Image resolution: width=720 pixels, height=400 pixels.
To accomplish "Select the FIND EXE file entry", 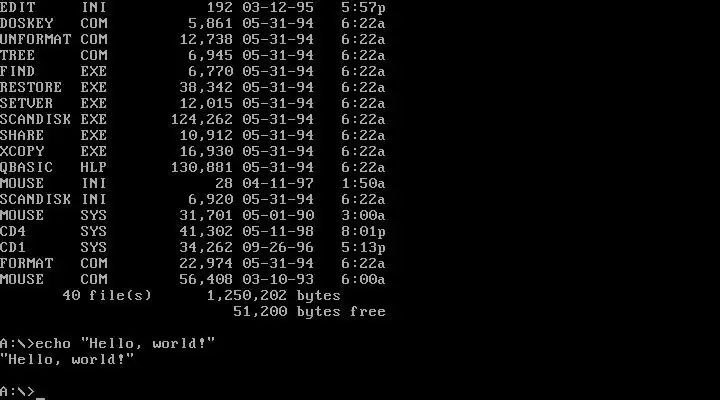I will coord(192,72).
